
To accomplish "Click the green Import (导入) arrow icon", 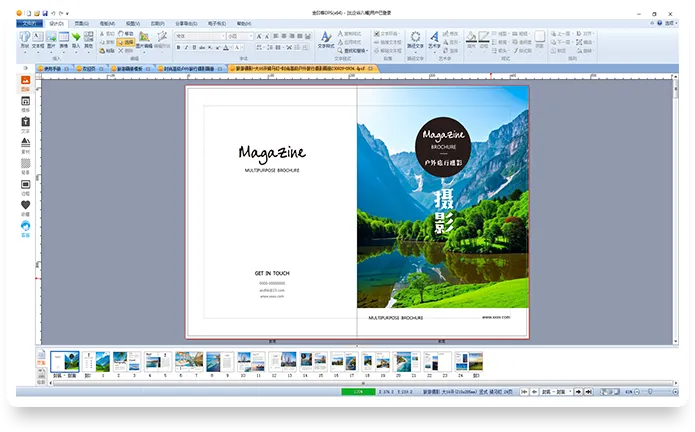I will click(76, 40).
